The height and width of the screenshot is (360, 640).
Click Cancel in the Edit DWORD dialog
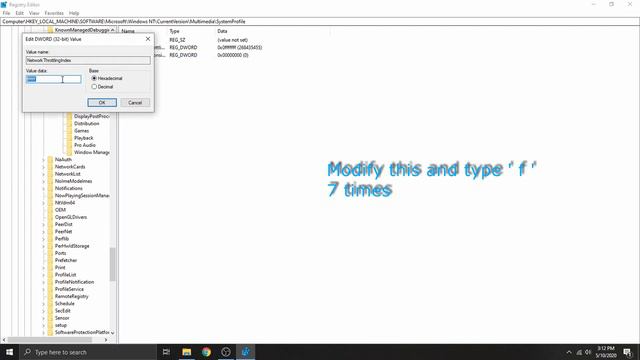click(x=135, y=102)
